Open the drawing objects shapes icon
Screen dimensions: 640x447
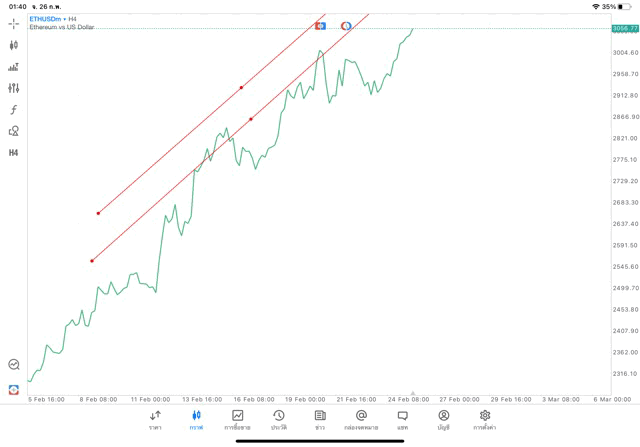coord(14,131)
